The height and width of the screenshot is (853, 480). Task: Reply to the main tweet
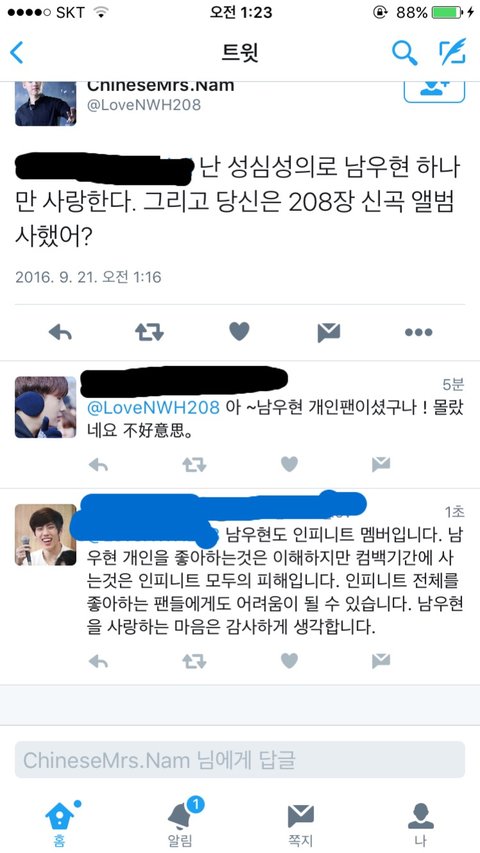click(x=60, y=332)
